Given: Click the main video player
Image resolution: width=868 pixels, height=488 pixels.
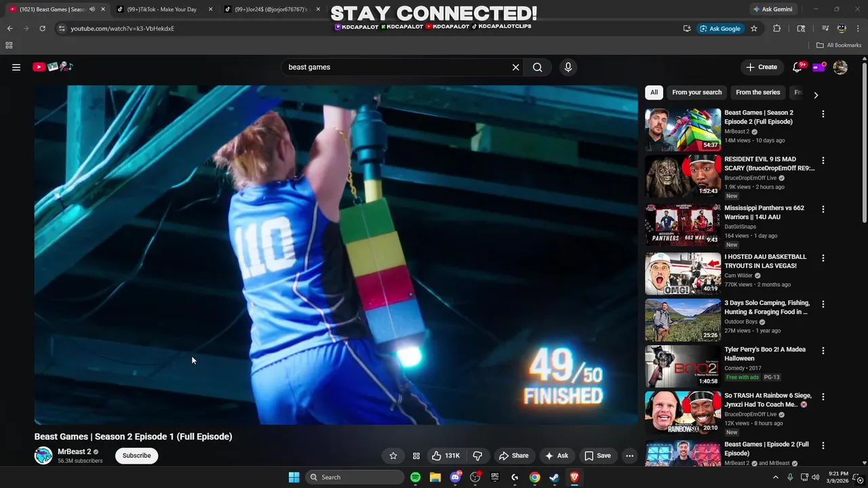Looking at the screenshot, I should (336, 255).
